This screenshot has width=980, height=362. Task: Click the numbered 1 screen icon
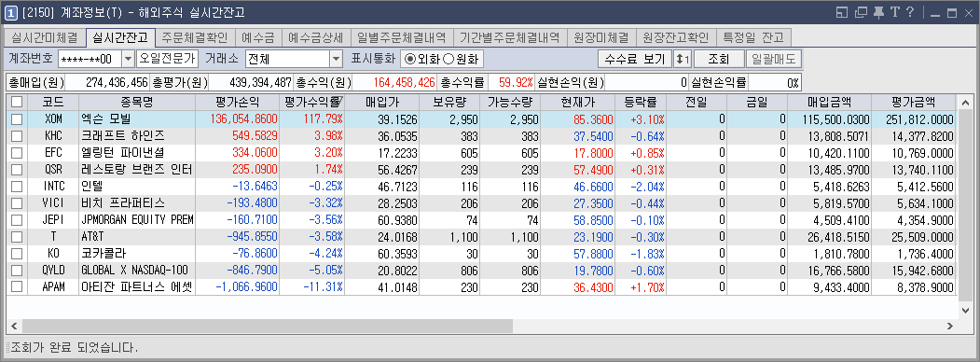[x=10, y=12]
